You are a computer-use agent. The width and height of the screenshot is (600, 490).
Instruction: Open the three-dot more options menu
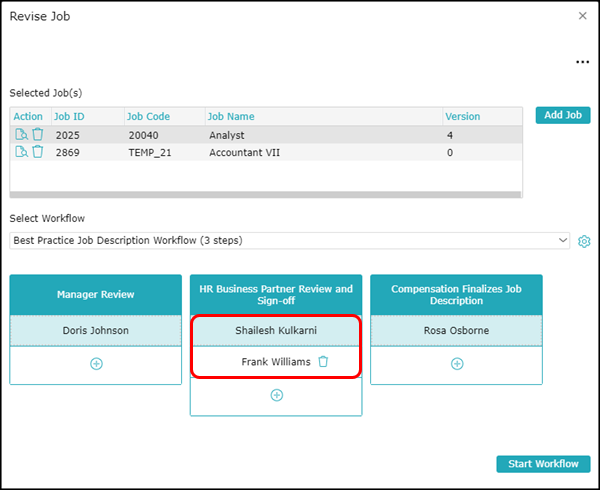pyautogui.click(x=582, y=62)
